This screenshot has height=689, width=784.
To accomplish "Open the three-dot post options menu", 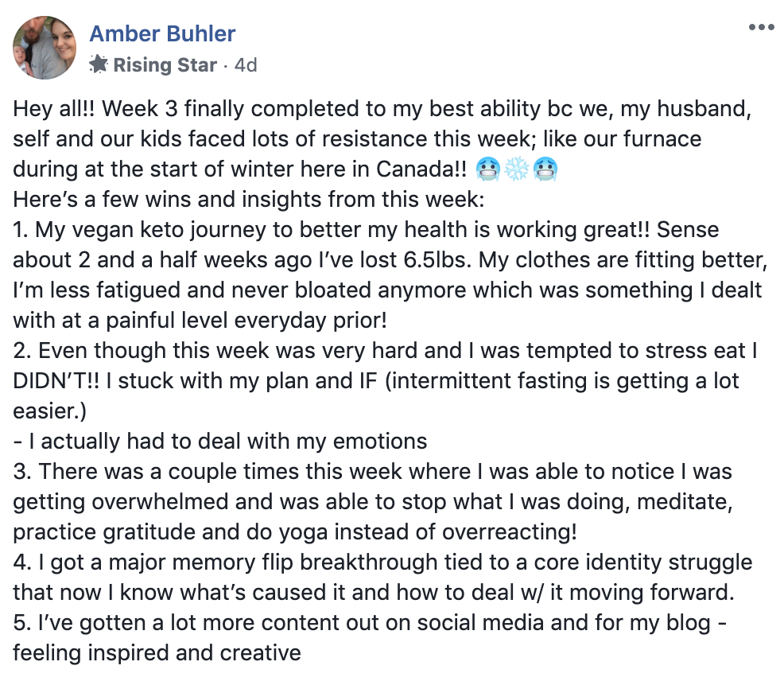I will [761, 27].
